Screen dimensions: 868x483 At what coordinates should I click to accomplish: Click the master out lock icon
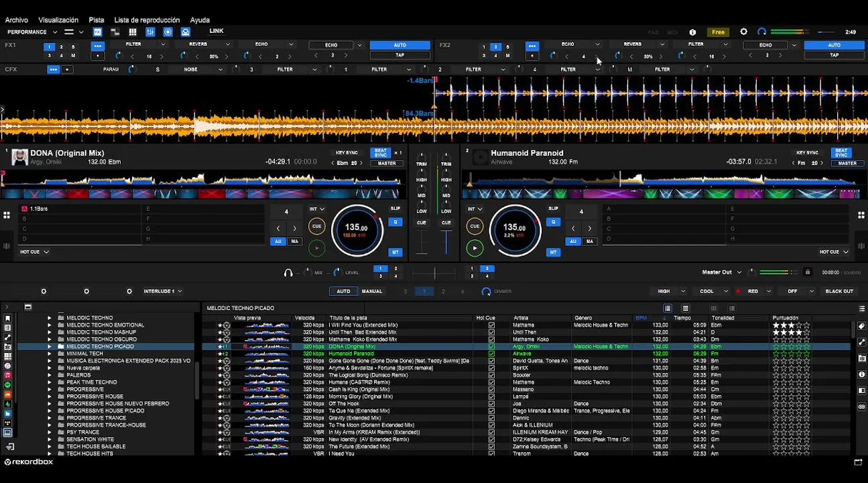[807, 272]
